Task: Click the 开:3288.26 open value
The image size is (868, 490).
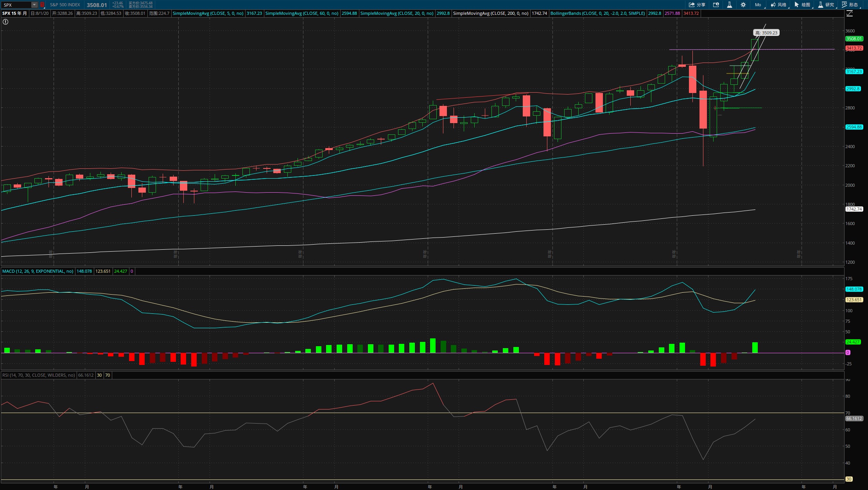Action: click(x=63, y=13)
